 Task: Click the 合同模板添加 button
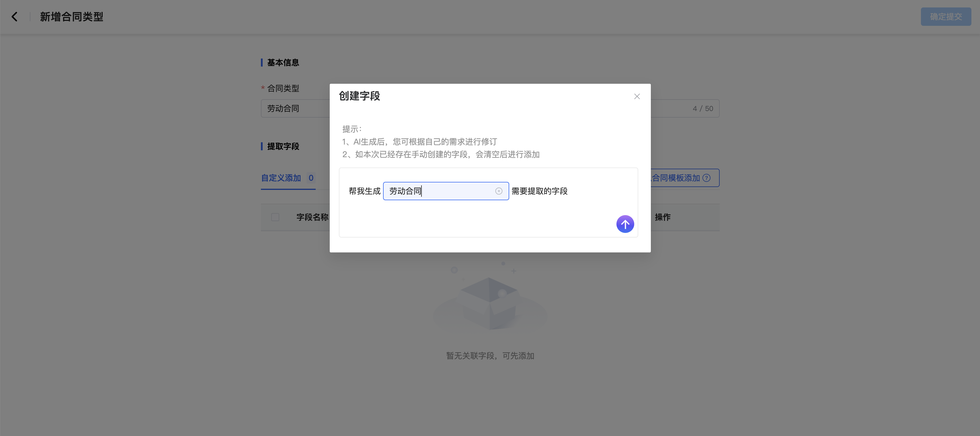(x=676, y=178)
